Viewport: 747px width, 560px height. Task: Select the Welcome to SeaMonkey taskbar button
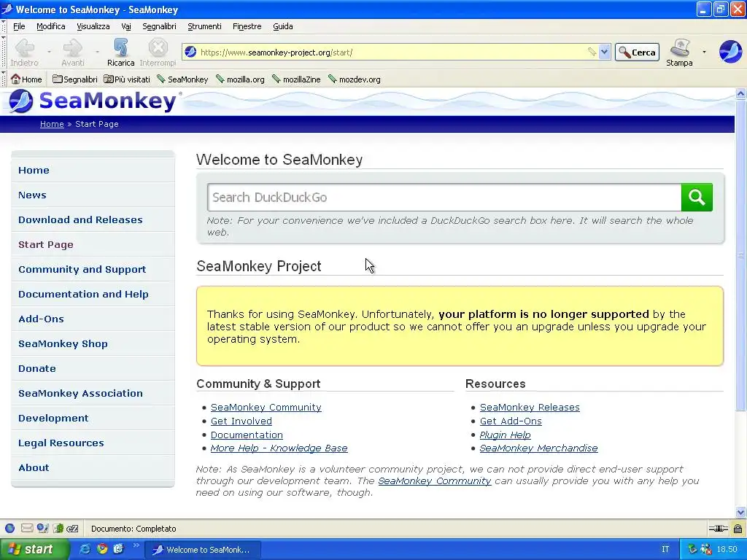click(203, 550)
